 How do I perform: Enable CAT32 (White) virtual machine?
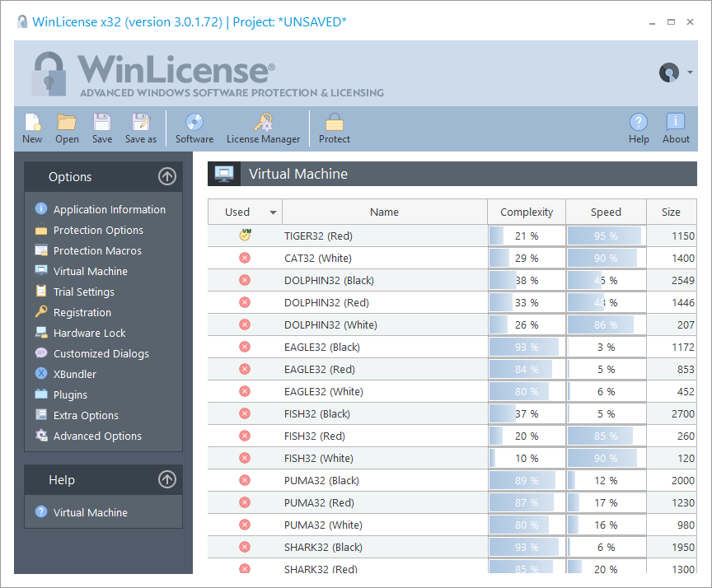(245, 258)
